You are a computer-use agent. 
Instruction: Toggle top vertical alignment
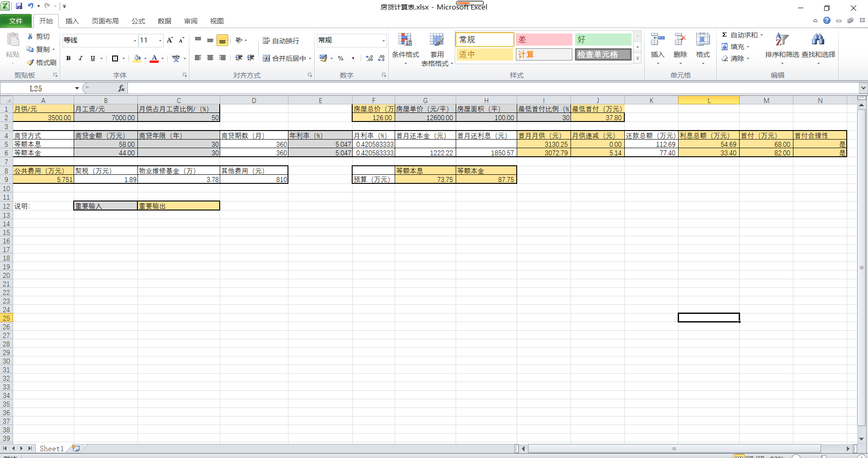click(198, 40)
